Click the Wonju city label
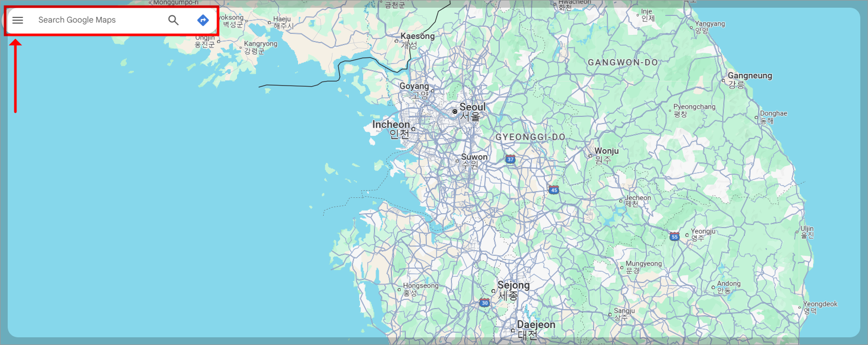Screen dimensions: 868x345 point(606,155)
